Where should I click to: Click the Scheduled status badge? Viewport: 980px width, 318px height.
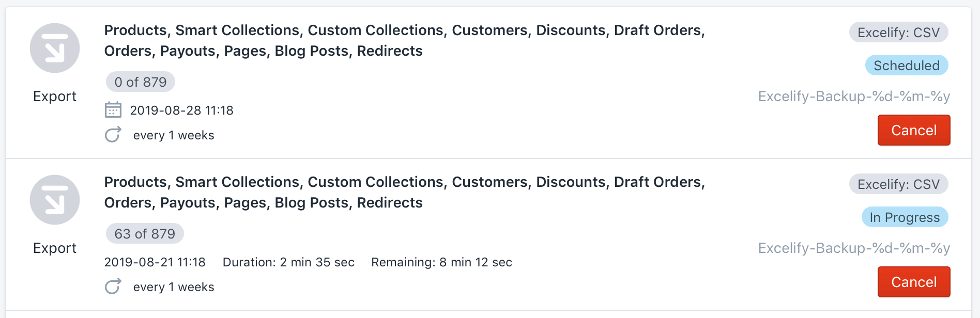907,66
